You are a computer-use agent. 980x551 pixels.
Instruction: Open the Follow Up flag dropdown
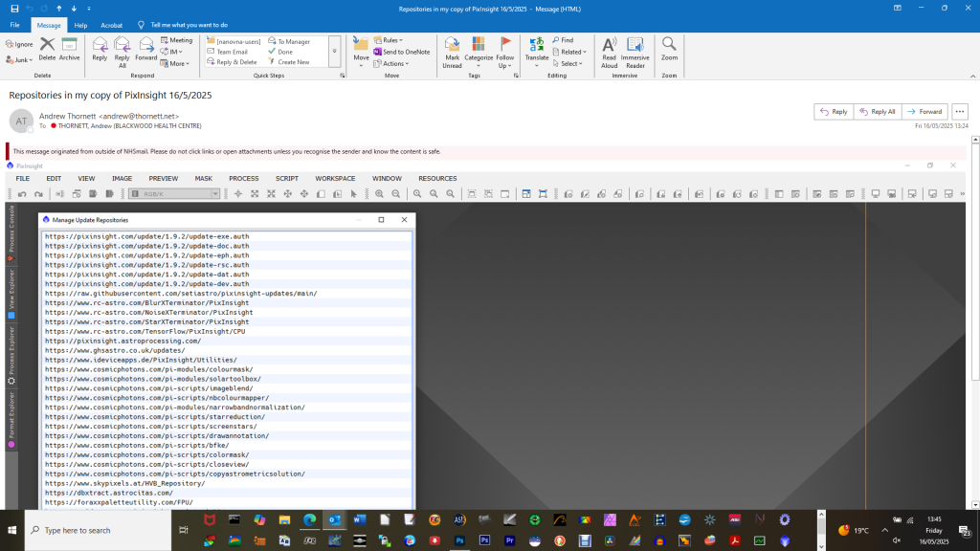click(x=505, y=52)
